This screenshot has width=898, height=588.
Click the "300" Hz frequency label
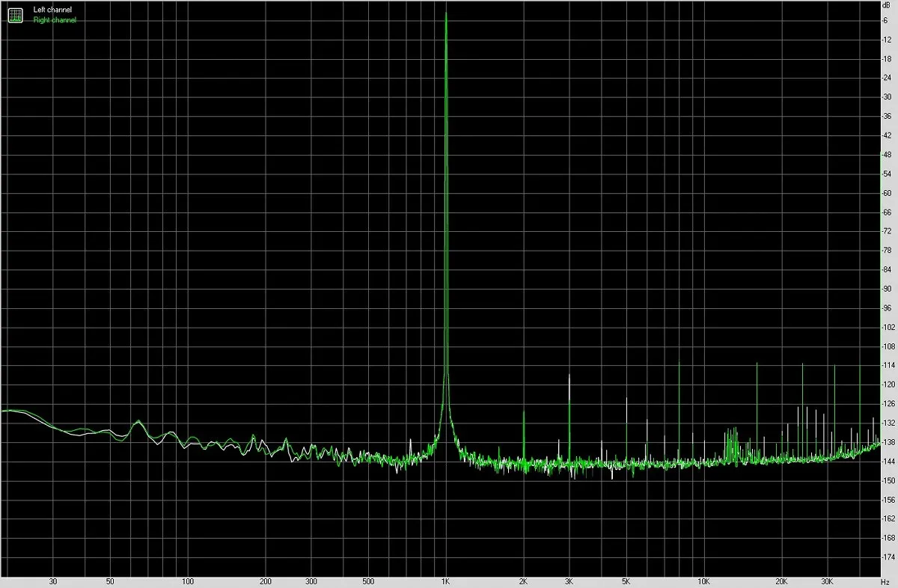click(x=311, y=581)
